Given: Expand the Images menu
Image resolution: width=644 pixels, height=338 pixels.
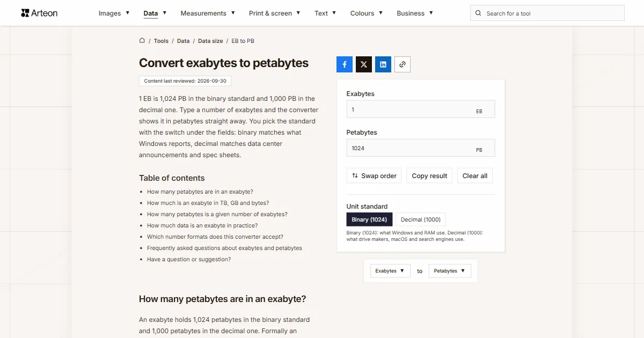Looking at the screenshot, I should coord(114,13).
